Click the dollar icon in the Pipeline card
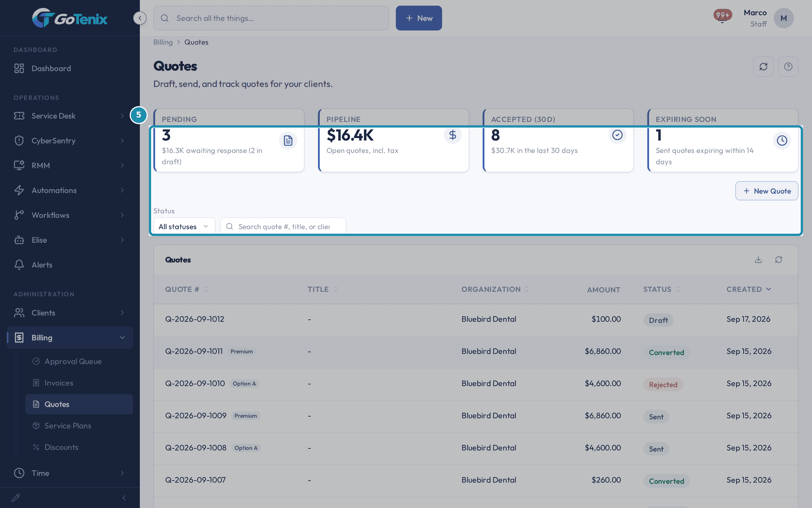The image size is (812, 508). [453, 135]
